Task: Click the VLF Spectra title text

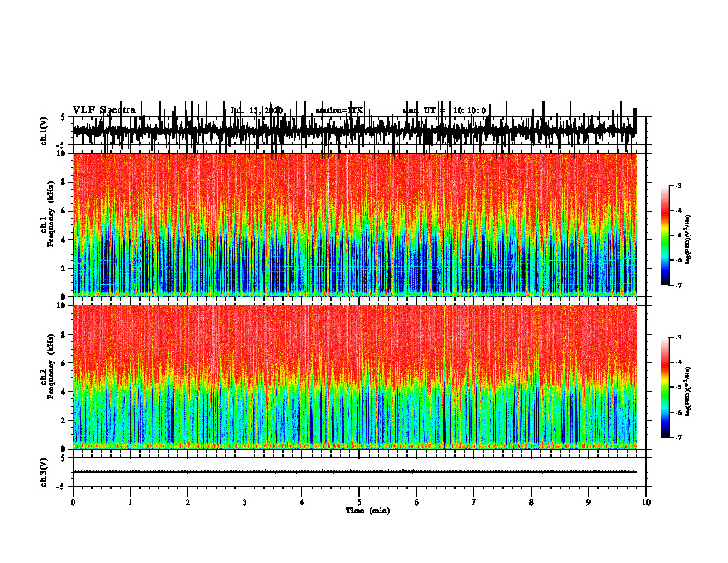Action: pyautogui.click(x=104, y=110)
